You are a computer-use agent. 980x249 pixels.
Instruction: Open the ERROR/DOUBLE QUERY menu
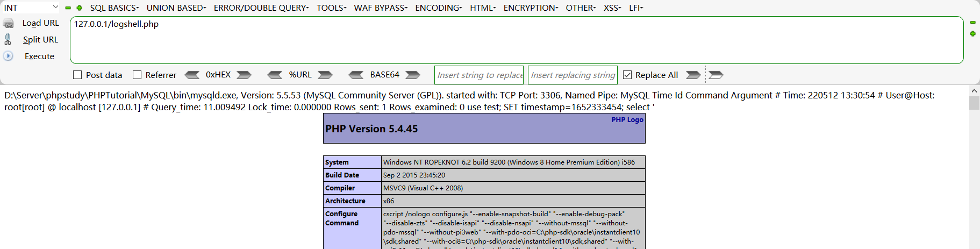261,8
